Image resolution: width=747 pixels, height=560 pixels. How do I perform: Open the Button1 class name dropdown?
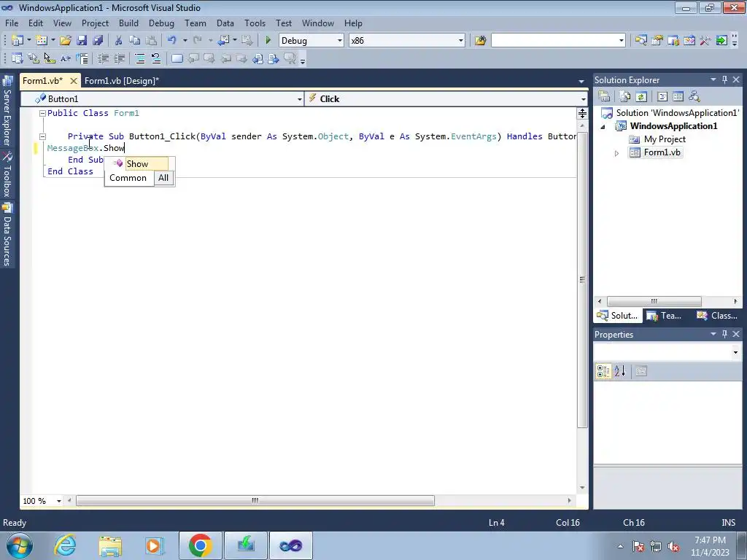click(299, 99)
